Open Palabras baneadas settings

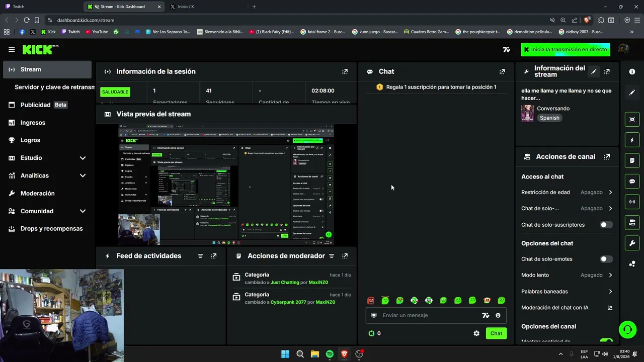[x=567, y=291]
